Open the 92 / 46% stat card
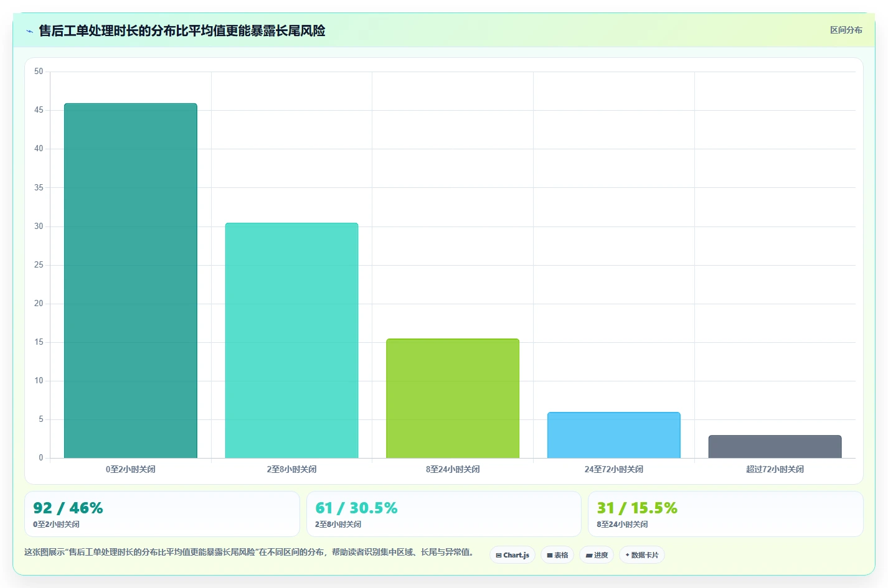Viewport: 888px width, 588px height. [x=162, y=514]
